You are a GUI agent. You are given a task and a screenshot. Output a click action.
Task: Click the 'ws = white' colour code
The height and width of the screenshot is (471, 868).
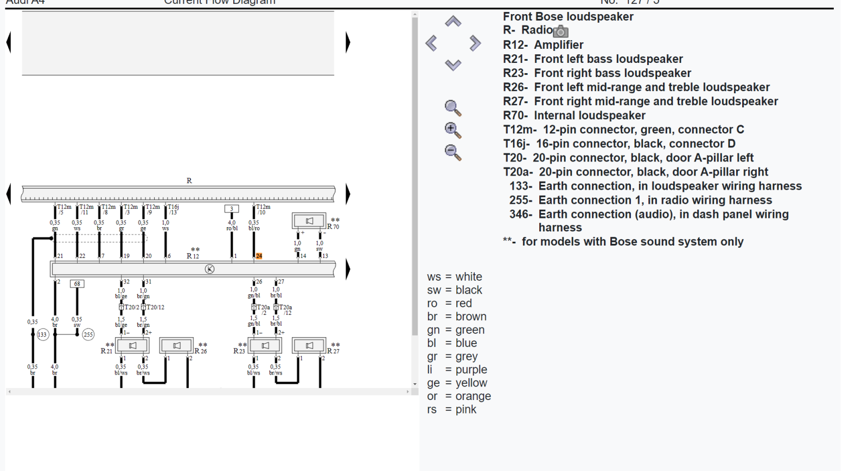[454, 277]
